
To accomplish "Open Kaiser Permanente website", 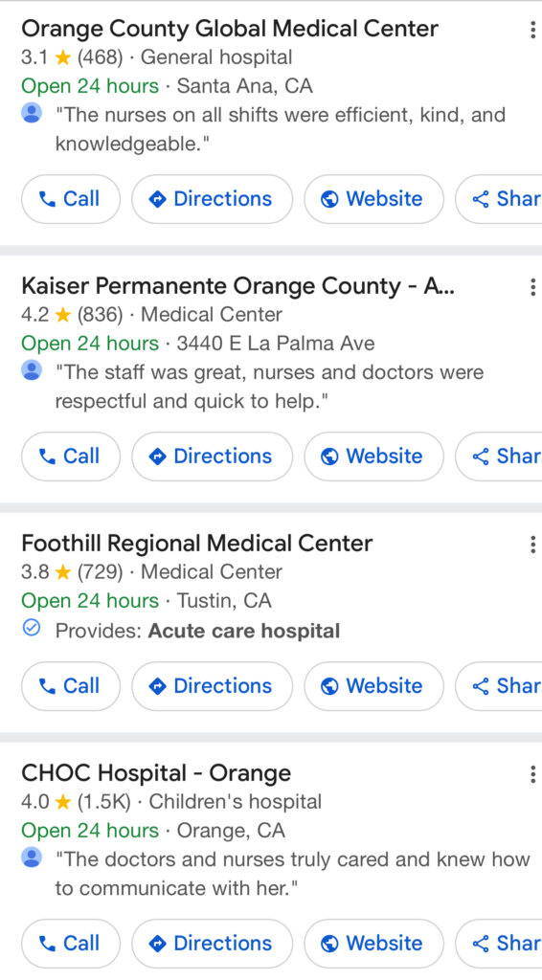I will coord(373,457).
